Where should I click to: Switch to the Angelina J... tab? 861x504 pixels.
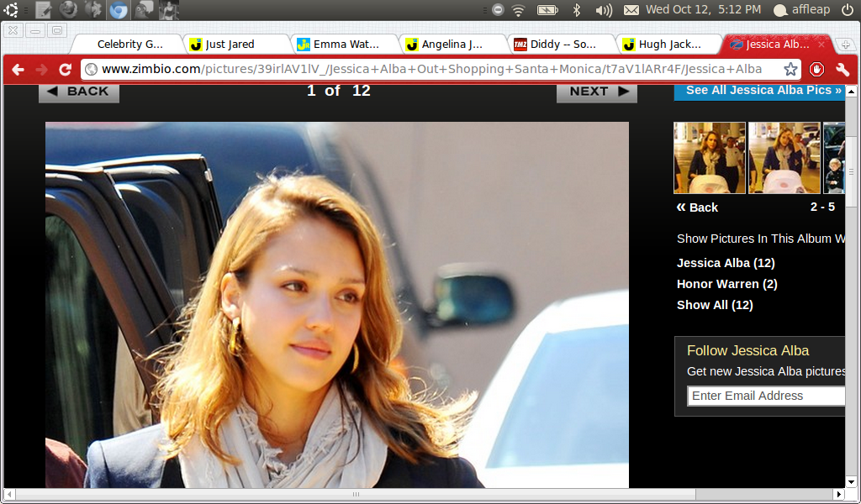453,45
